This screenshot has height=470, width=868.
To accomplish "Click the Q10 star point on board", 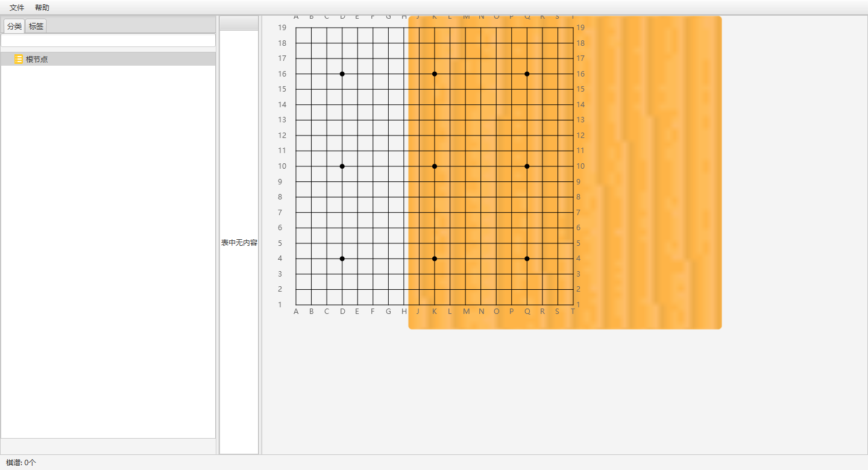I will 527,166.
